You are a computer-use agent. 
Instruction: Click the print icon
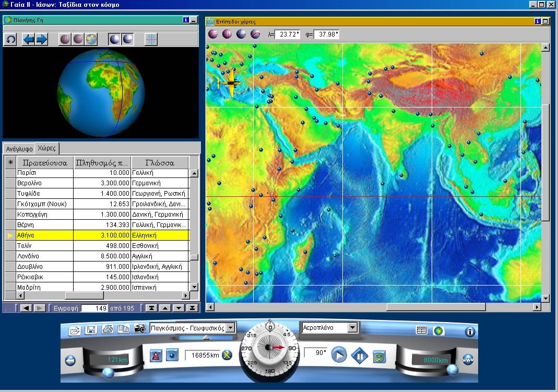[x=108, y=329]
